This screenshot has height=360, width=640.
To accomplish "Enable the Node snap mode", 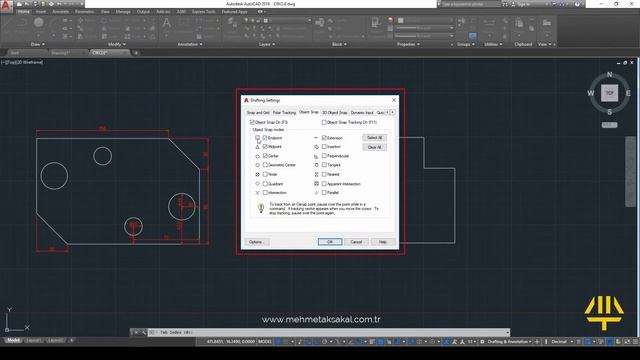I will click(265, 174).
